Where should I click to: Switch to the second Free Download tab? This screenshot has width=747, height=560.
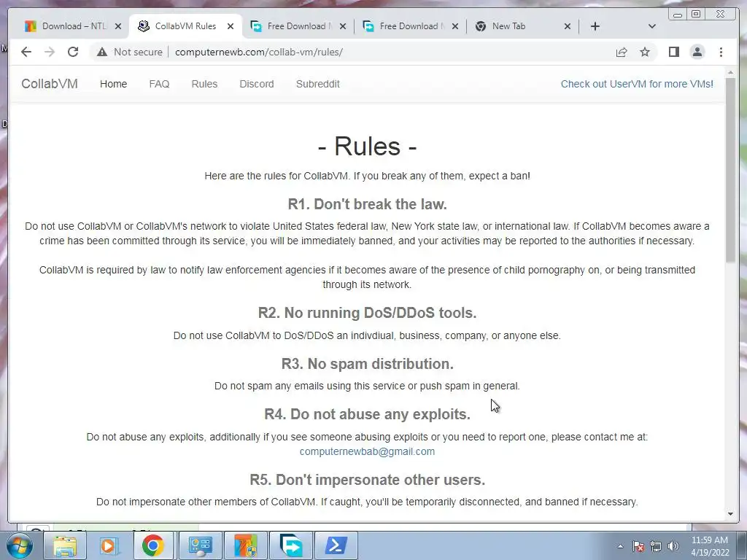tap(411, 26)
